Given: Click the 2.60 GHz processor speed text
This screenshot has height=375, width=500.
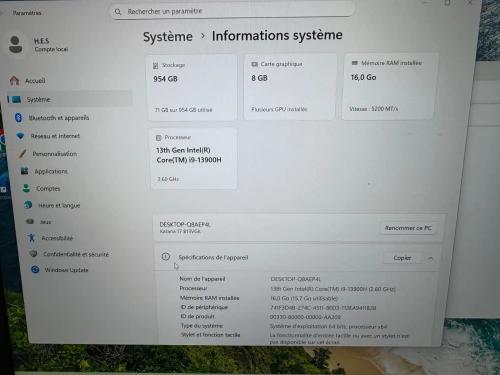Looking at the screenshot, I should (168, 179).
